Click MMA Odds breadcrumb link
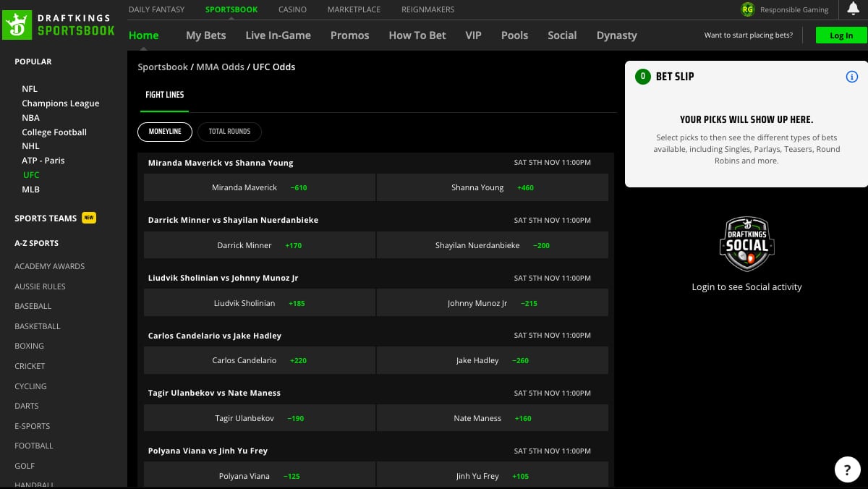Viewport: 868px width, 489px height. [221, 67]
